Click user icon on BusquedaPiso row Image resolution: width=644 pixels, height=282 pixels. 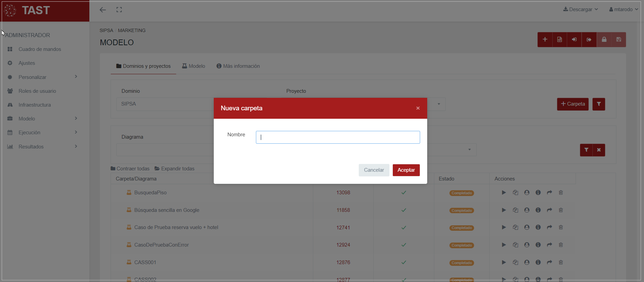point(527,193)
